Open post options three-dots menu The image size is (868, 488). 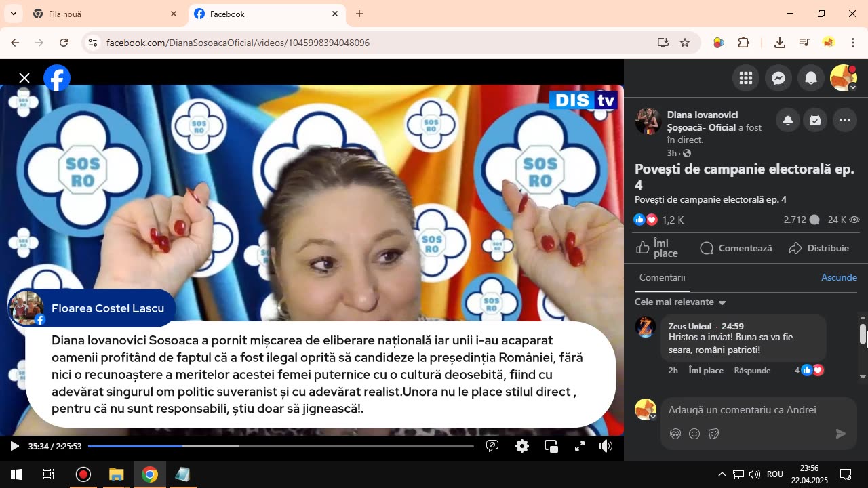(x=844, y=121)
